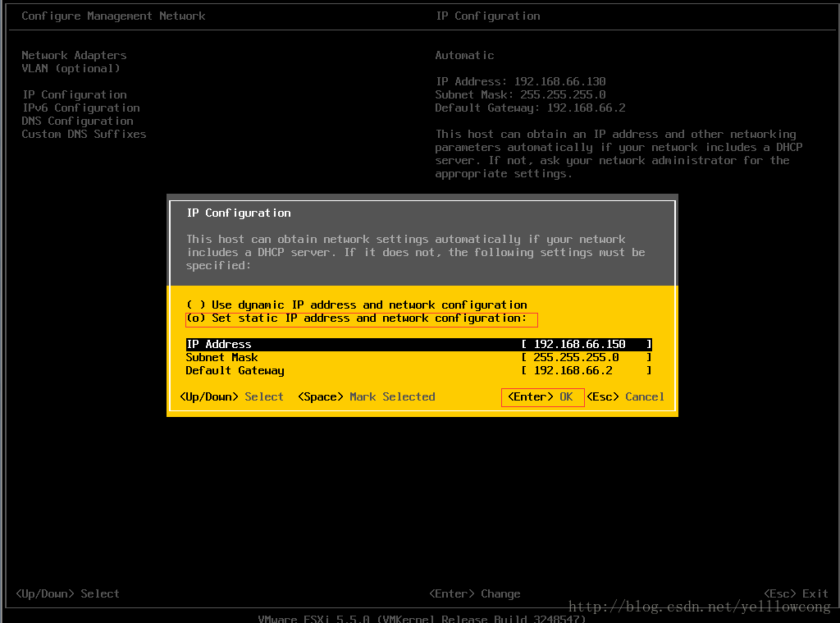Edit Default Gateway field 192.168.66.2

[587, 370]
